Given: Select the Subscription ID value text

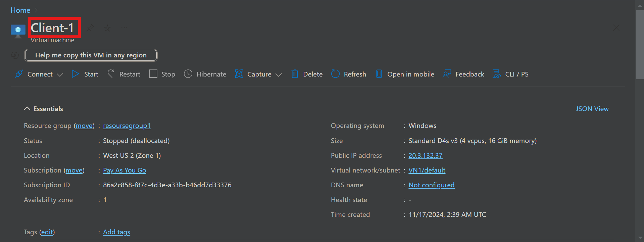Looking at the screenshot, I should tap(167, 185).
